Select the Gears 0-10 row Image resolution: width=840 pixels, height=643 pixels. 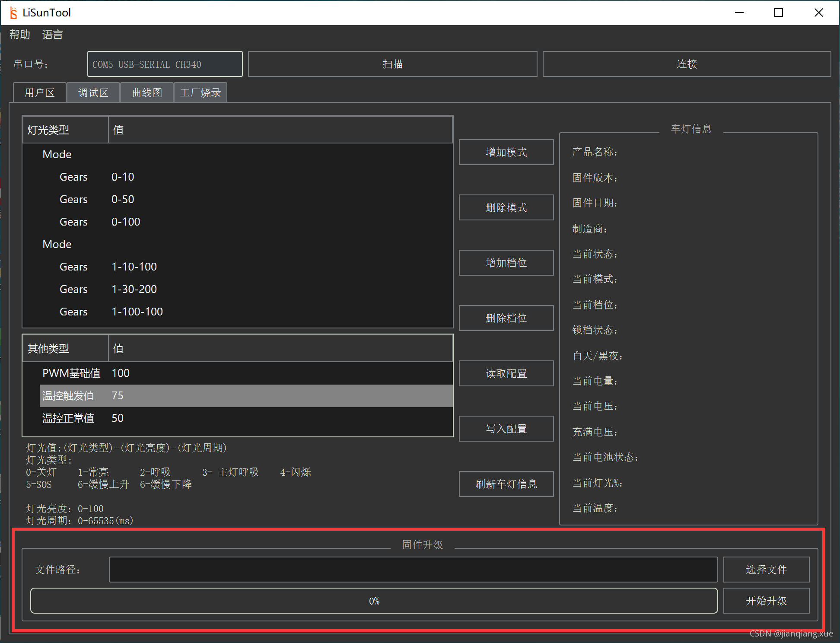pyautogui.click(x=247, y=177)
